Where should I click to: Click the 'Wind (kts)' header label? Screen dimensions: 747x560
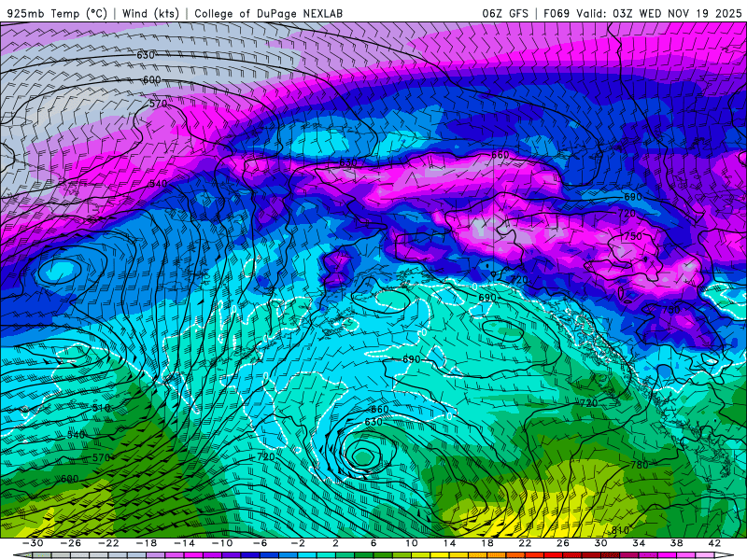tap(150, 14)
